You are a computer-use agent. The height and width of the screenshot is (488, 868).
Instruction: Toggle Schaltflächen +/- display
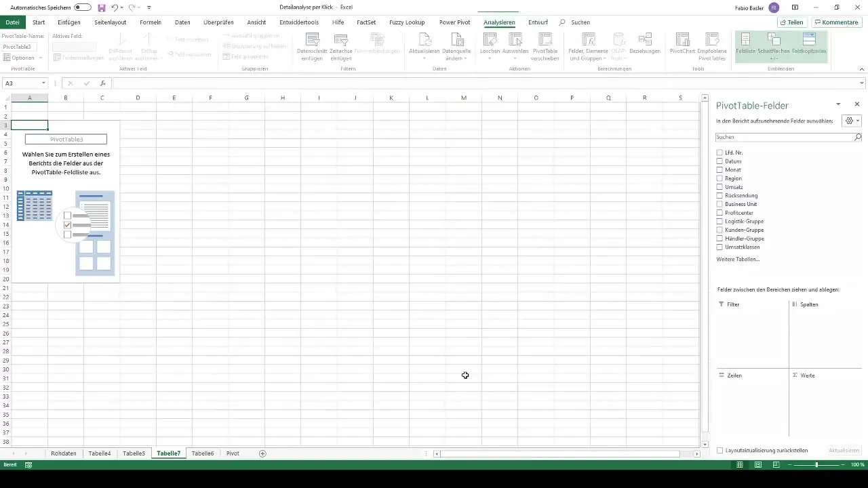[773, 46]
